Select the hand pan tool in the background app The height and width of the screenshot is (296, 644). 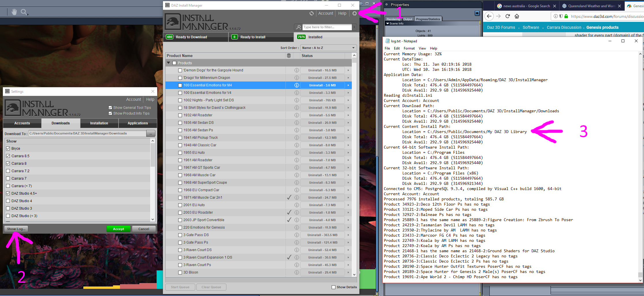[x=14, y=12]
